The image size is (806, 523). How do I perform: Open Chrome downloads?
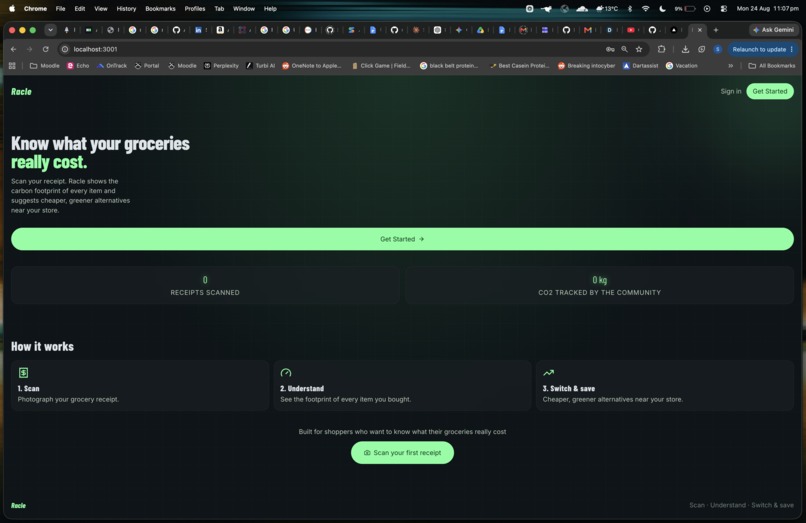point(685,49)
